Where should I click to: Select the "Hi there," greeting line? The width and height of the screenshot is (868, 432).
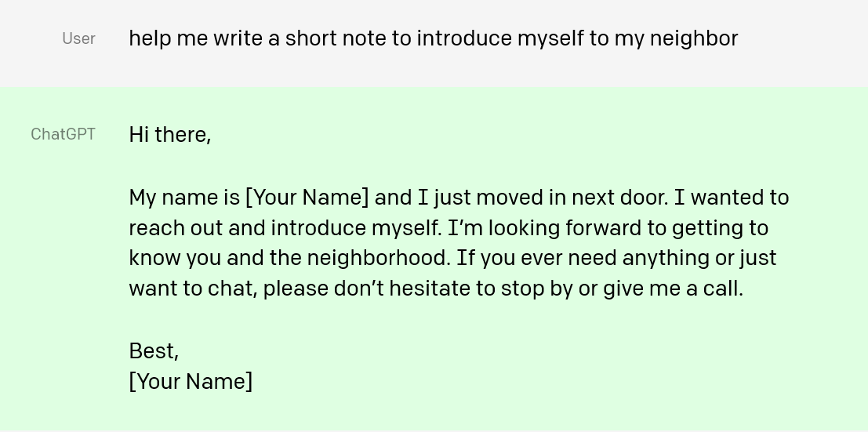(x=169, y=135)
